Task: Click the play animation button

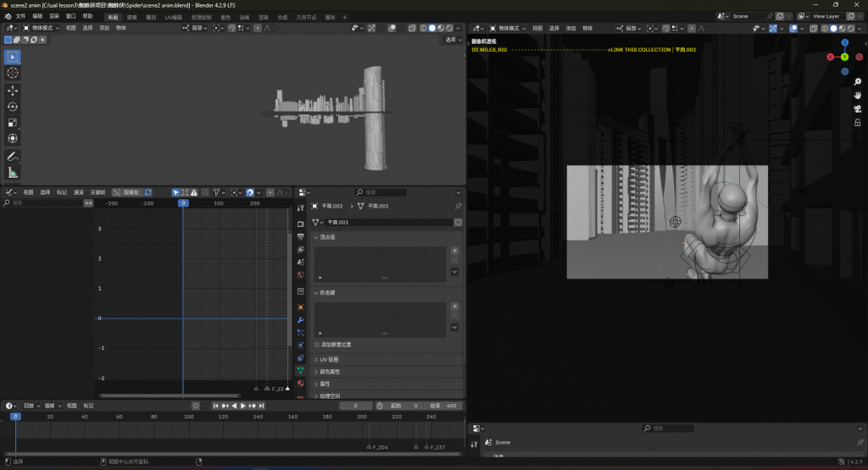Action: (243, 406)
